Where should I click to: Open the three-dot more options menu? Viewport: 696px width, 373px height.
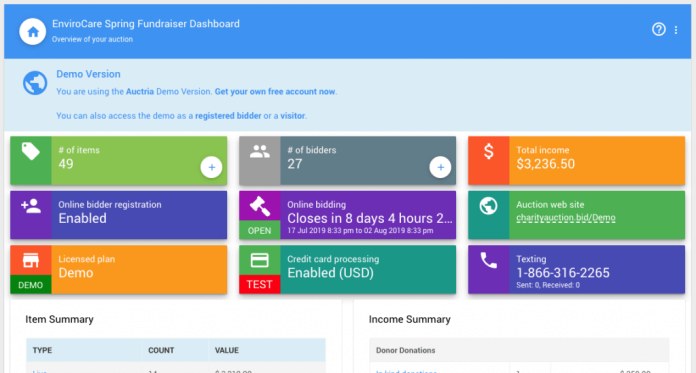tap(676, 30)
